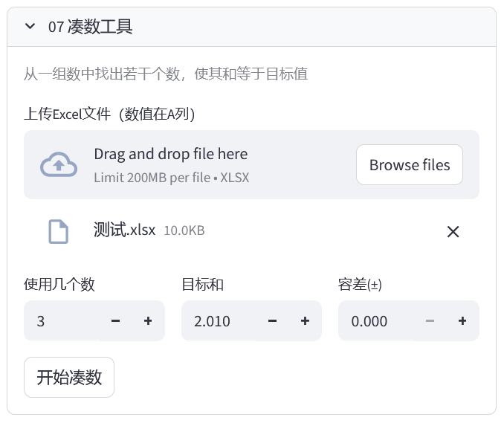Open the Browse files dialog

point(409,164)
